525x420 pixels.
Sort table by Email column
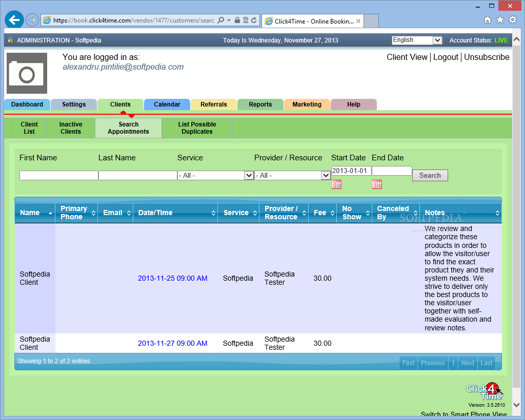coord(115,213)
